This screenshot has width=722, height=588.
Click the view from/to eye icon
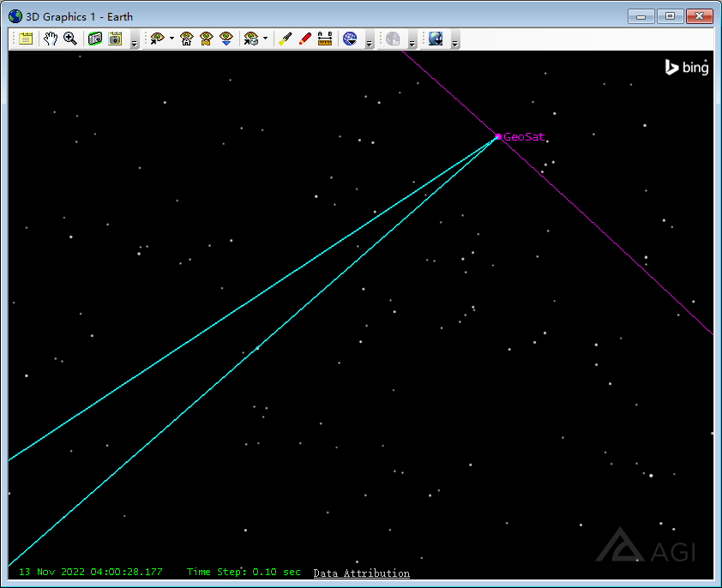click(x=157, y=39)
